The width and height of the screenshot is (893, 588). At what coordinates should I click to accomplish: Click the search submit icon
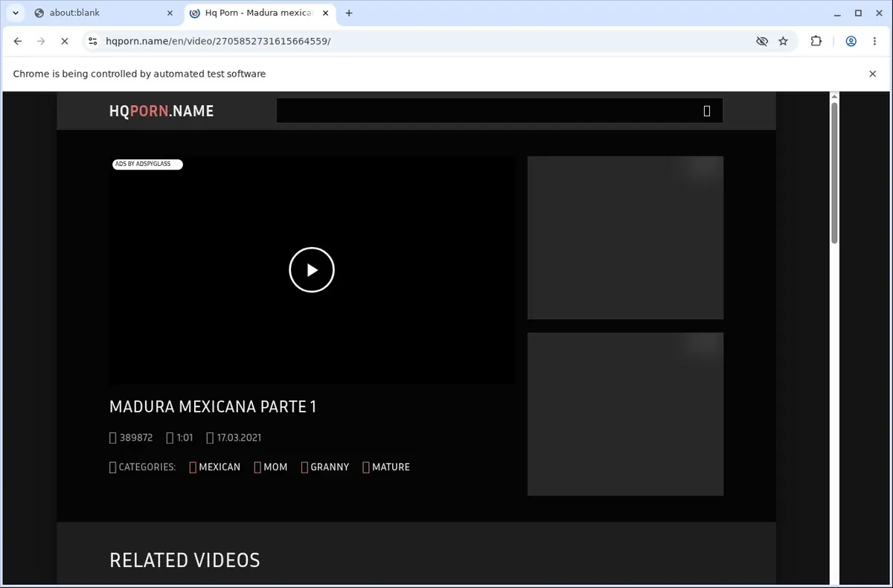707,111
